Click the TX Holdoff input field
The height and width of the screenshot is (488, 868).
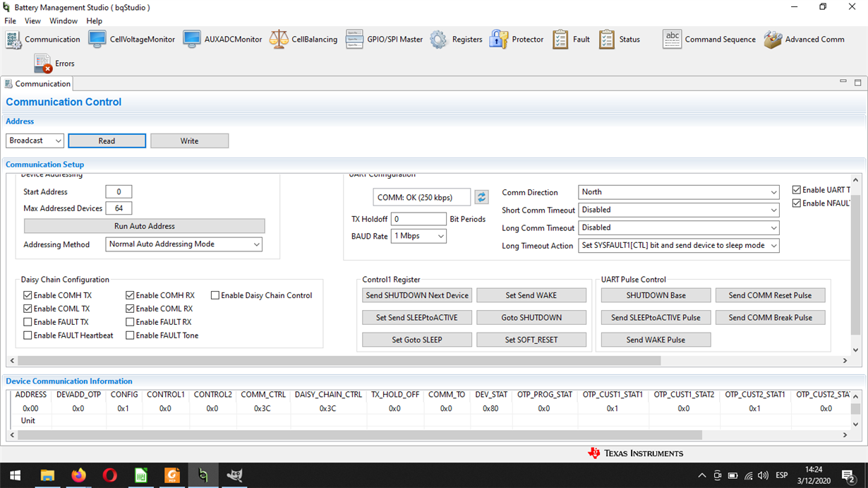click(418, 219)
